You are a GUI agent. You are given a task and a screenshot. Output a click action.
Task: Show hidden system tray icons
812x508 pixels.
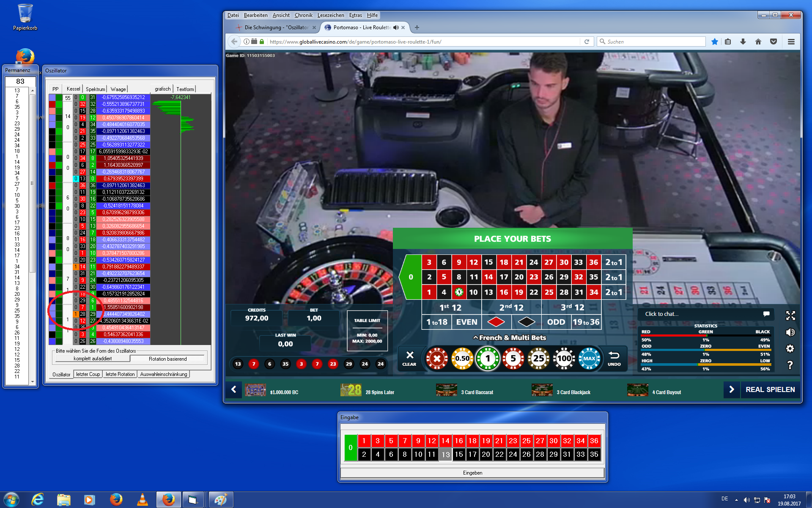[736, 500]
